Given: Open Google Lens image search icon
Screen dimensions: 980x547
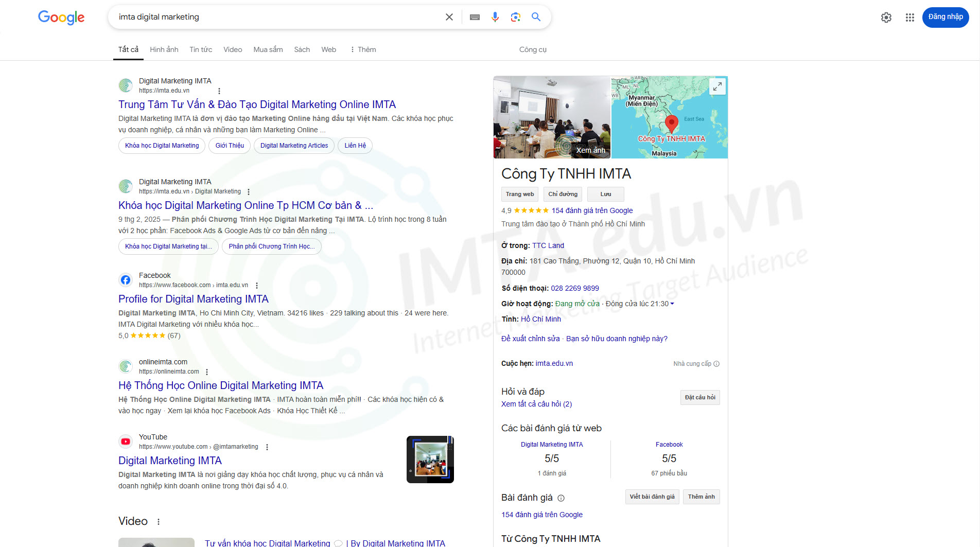Looking at the screenshot, I should (516, 17).
